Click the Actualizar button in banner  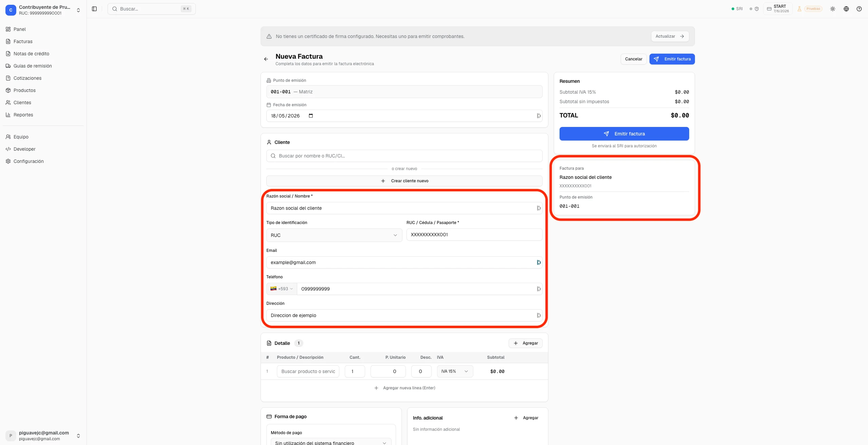pos(669,36)
